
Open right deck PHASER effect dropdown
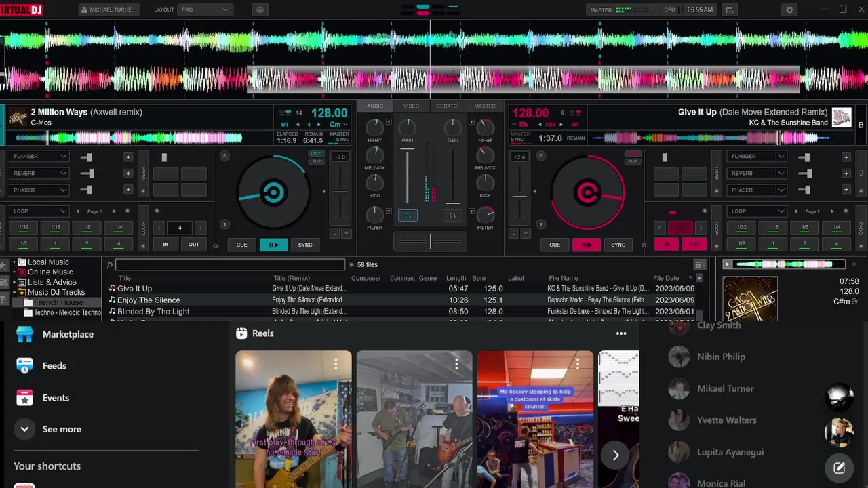click(781, 190)
